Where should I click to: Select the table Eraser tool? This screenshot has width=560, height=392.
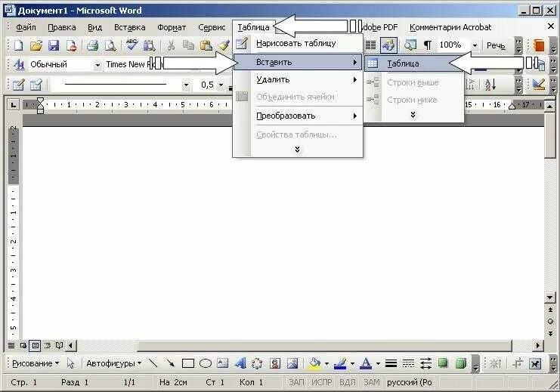coord(36,85)
